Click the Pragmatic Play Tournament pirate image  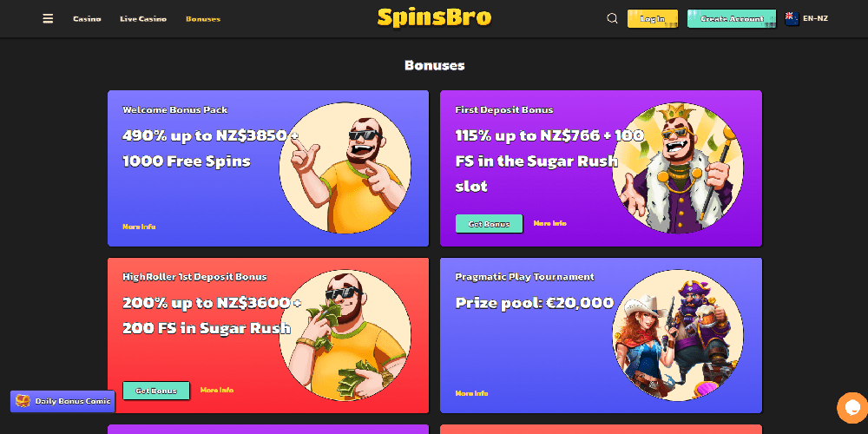point(678,335)
